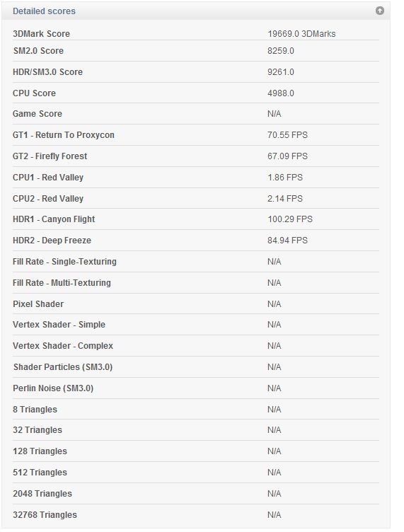Select HDR1 - Canyon Flight row
This screenshot has height=532, width=404.
[x=196, y=219]
